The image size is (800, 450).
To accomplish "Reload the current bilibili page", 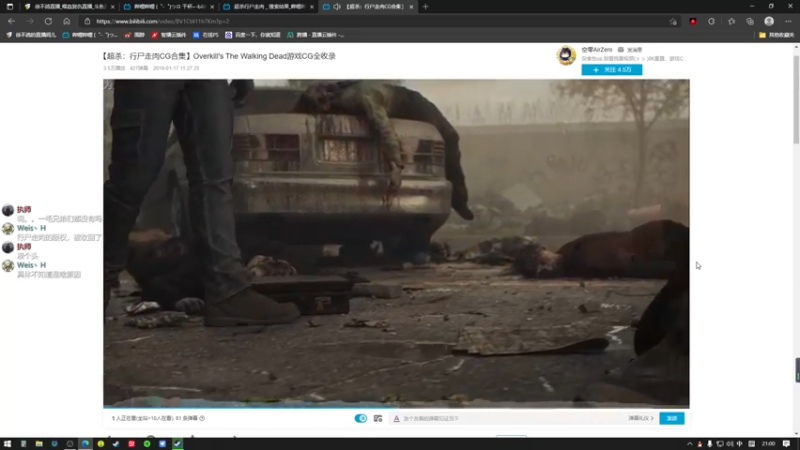I will 48,21.
